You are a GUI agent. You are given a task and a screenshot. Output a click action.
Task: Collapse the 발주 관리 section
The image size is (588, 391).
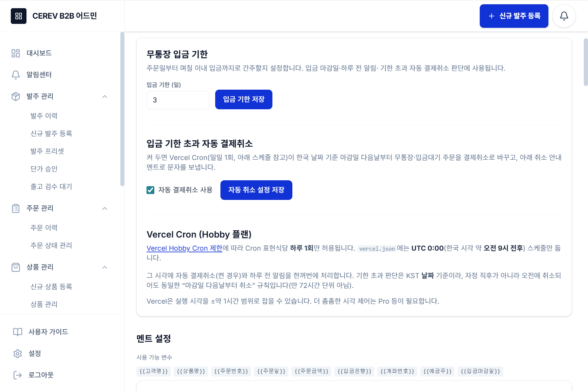105,96
